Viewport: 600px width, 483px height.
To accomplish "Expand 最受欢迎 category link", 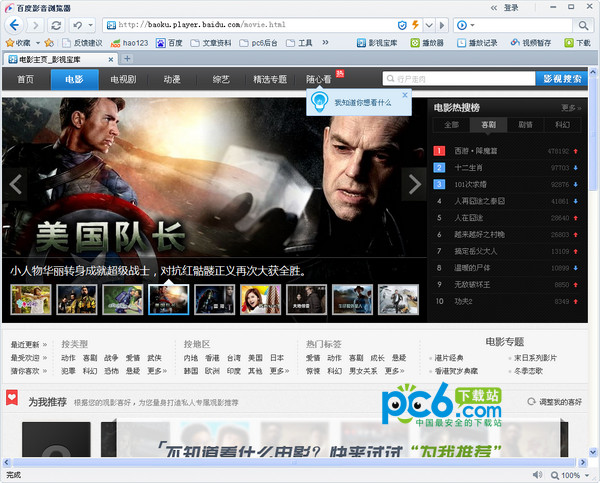I will 29,358.
